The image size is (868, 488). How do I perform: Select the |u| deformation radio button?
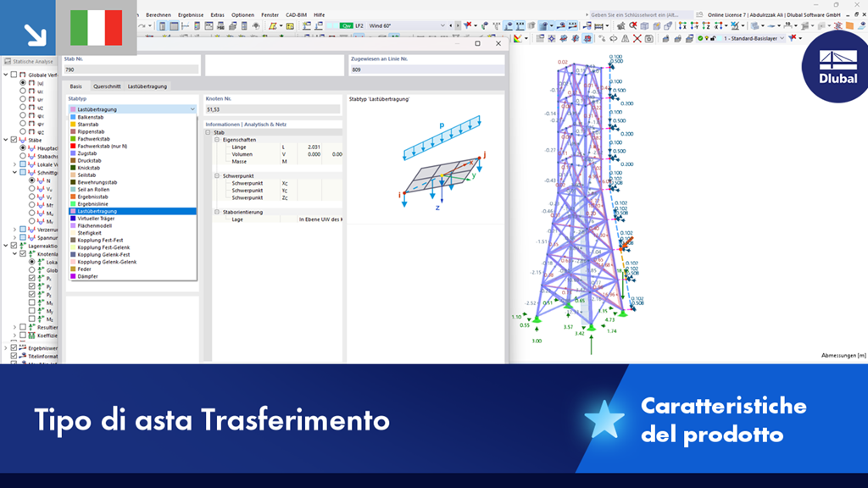click(x=23, y=83)
